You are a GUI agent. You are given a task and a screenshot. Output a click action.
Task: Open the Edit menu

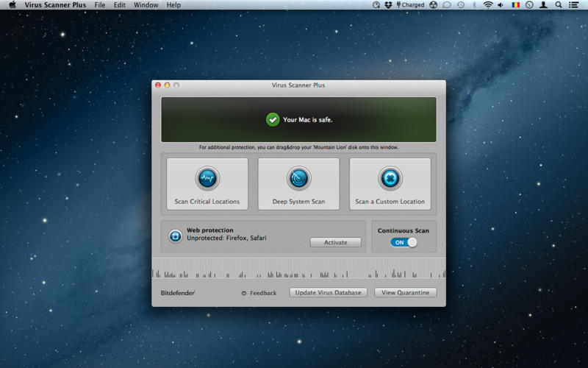pos(120,5)
